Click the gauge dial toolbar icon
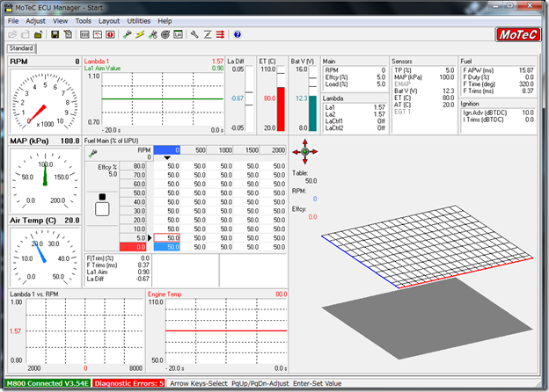Image resolution: width=549 pixels, height=392 pixels. (x=98, y=34)
